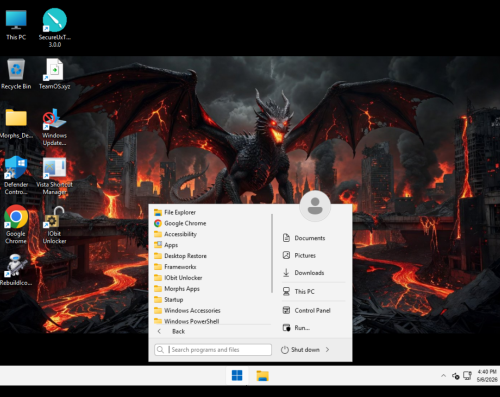Show hidden tray icons chevron
The width and height of the screenshot is (500, 397).
443,376
